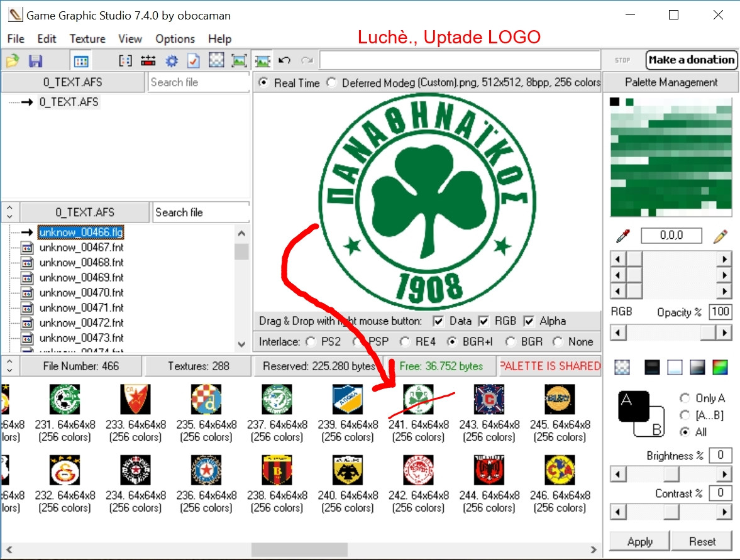Click the stretch image width icon

tap(262, 60)
